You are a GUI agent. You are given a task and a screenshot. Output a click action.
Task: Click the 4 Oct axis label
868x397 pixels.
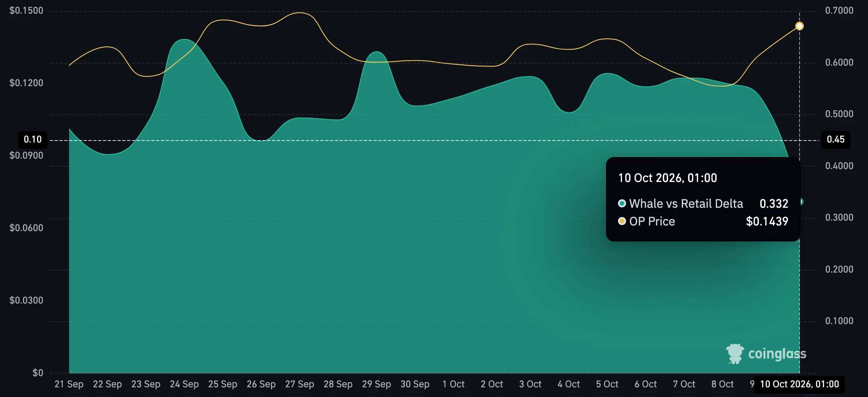coord(569,384)
